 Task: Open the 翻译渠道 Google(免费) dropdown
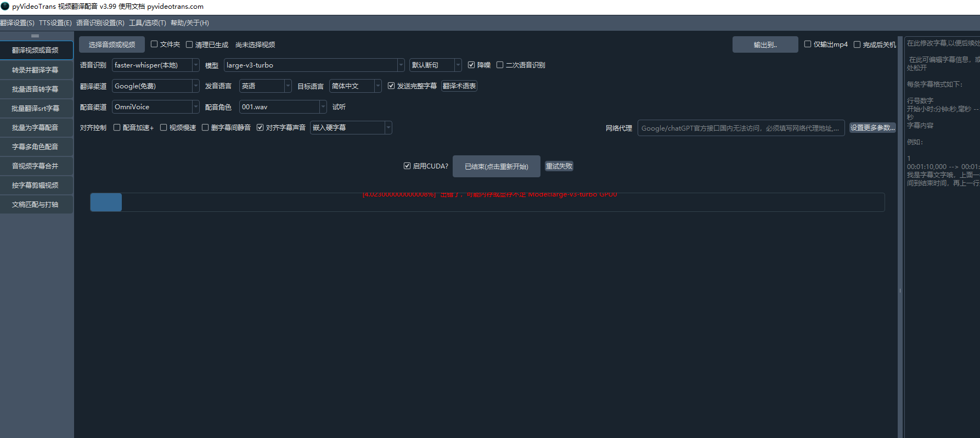point(155,86)
